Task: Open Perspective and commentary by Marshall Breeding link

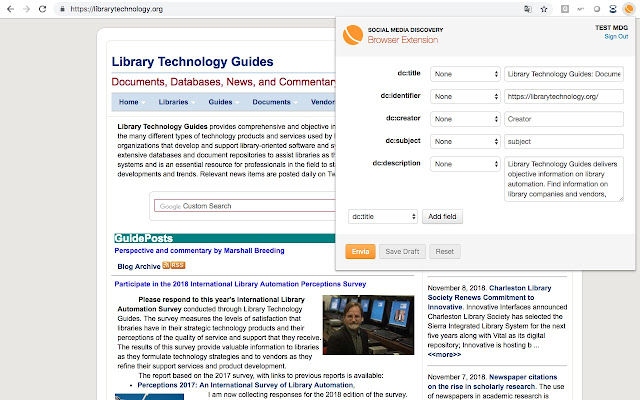Action: click(x=199, y=251)
